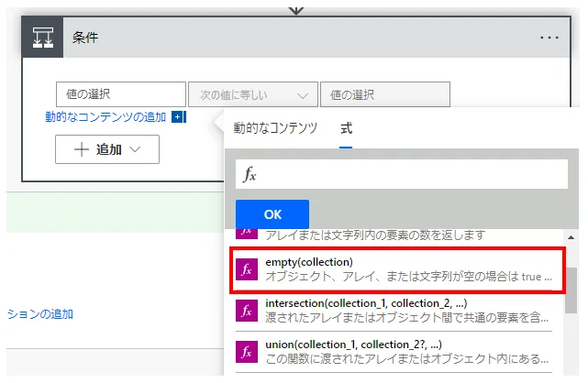The height and width of the screenshot is (383, 588).
Task: Open the 条件 card ellipsis menu
Action: tap(549, 38)
